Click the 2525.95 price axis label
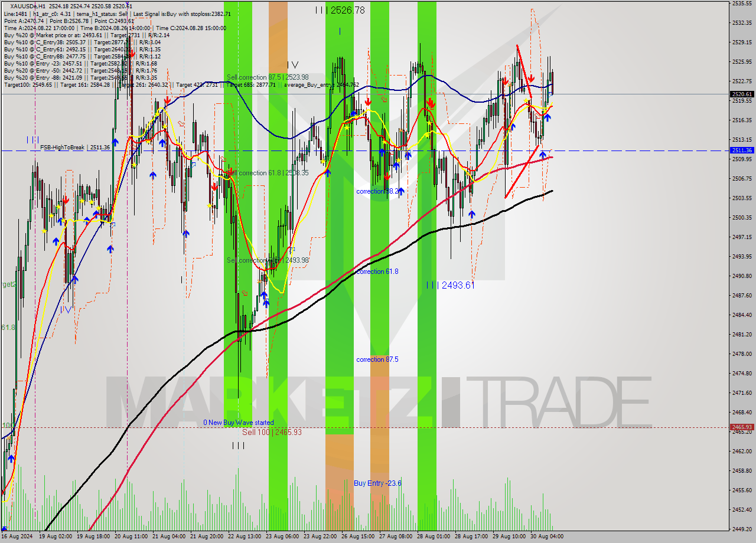The width and height of the screenshot is (756, 543). point(742,61)
